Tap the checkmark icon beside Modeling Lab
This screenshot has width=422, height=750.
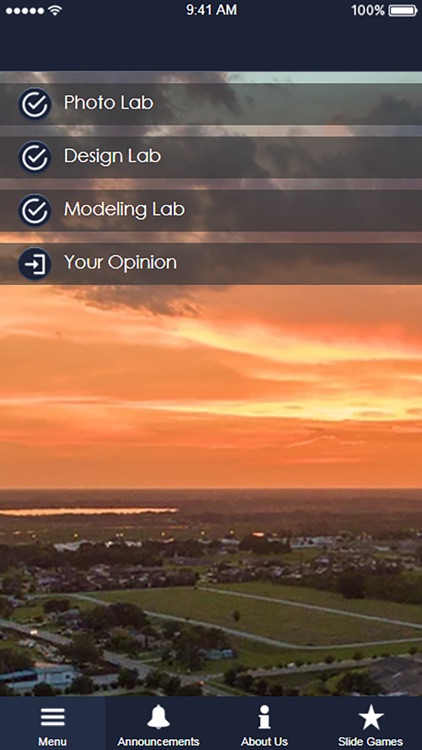pyautogui.click(x=35, y=210)
